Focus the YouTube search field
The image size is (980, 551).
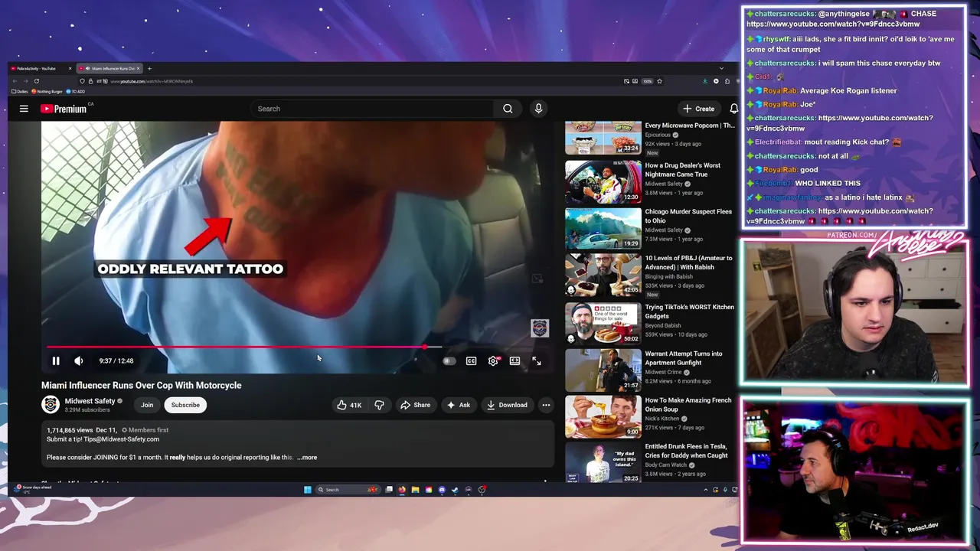point(374,109)
